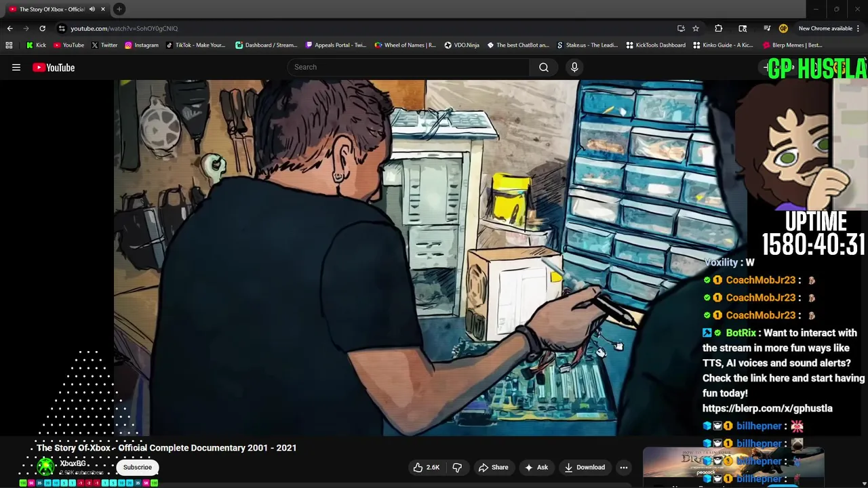This screenshot has height=488, width=868.
Task: Open the XboxBG channel name link
Action: click(x=73, y=464)
